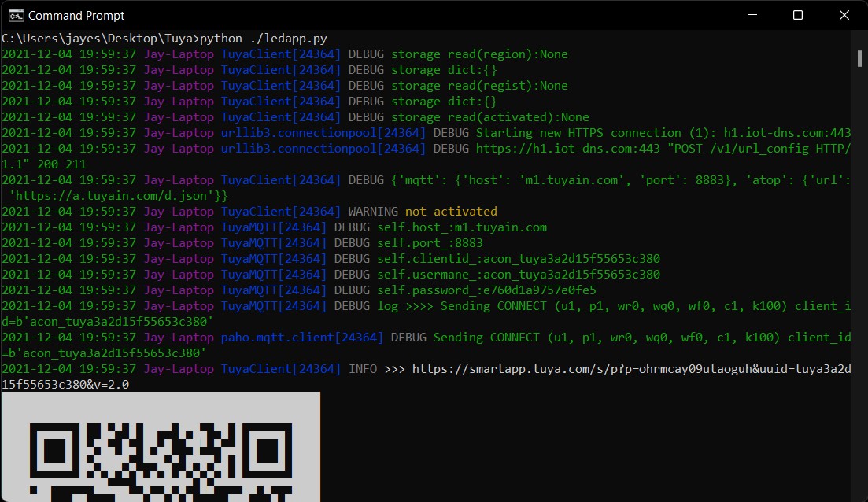868x502 pixels.
Task: Click the 'self.usermane_' log entry
Action: [x=518, y=275]
